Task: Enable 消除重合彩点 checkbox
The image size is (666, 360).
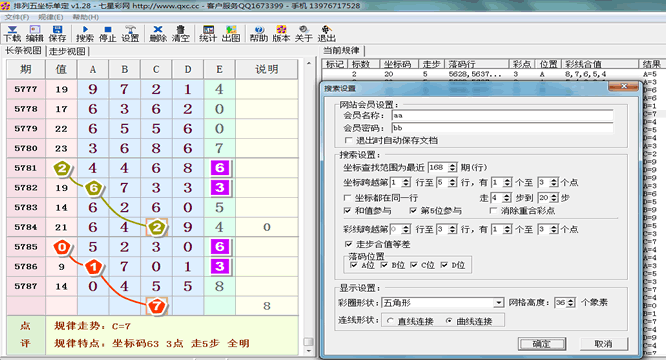Action: 493,211
